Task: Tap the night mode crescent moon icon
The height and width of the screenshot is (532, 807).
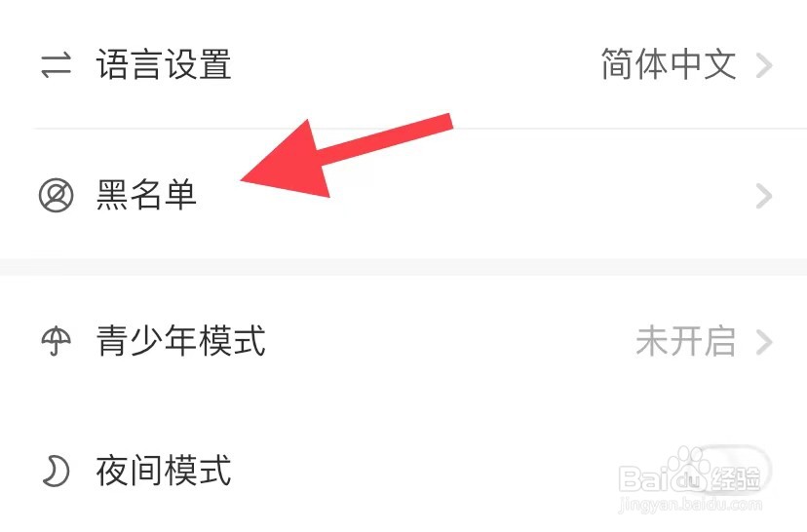Action: click(56, 471)
